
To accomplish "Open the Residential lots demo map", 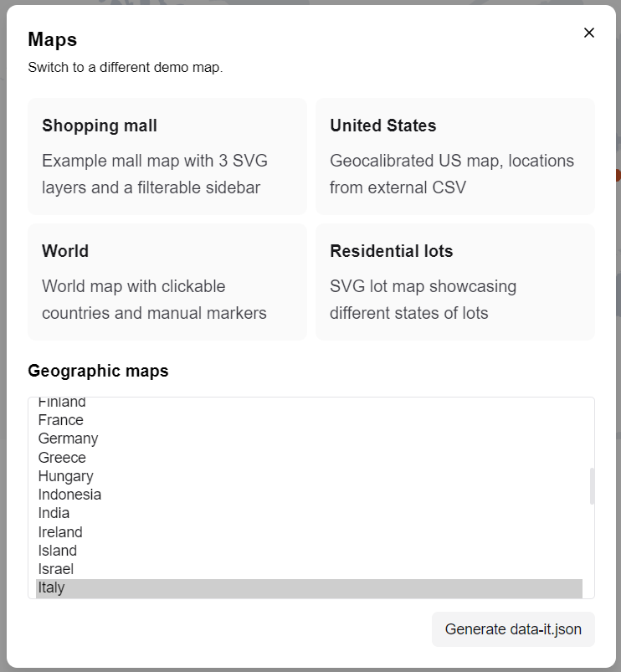I will point(454,280).
